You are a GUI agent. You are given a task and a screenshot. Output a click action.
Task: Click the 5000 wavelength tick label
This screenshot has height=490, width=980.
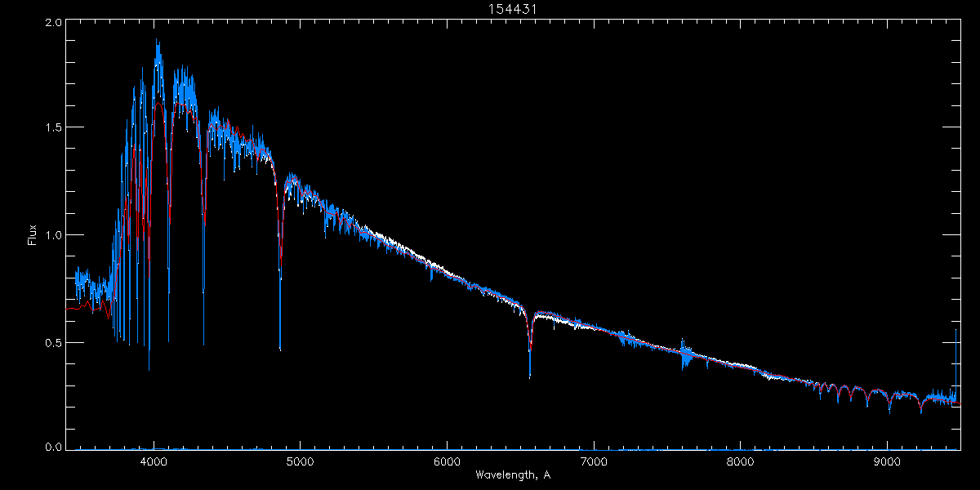tap(300, 461)
